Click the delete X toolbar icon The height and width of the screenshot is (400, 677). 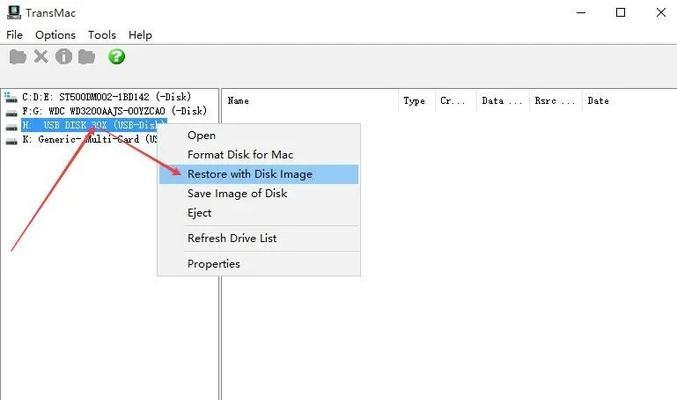coord(41,57)
